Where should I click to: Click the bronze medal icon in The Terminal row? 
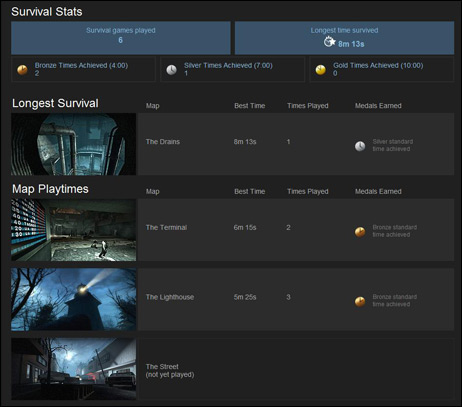click(360, 232)
